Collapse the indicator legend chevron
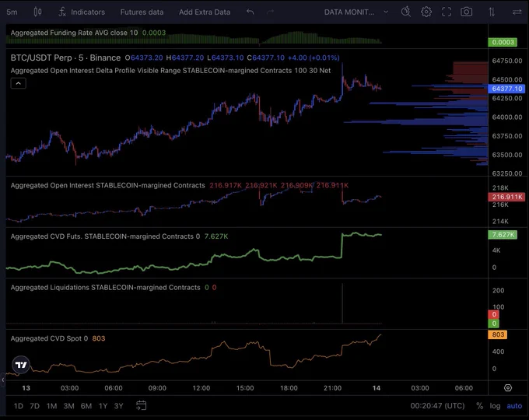Viewport: 529px width, 420px height. 18,83
